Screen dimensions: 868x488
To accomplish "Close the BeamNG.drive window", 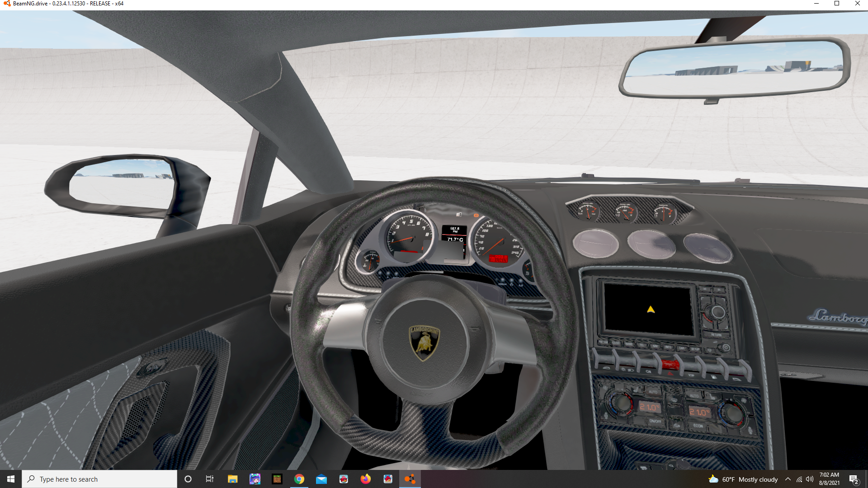I will tap(858, 4).
